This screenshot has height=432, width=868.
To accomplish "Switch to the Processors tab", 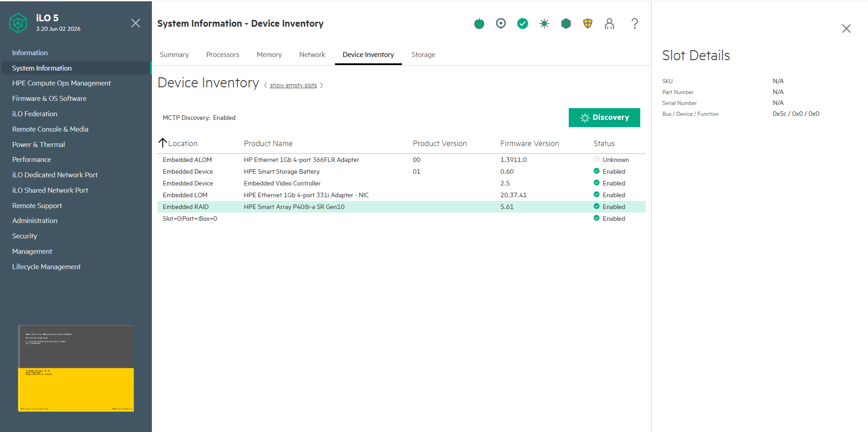I will point(223,55).
